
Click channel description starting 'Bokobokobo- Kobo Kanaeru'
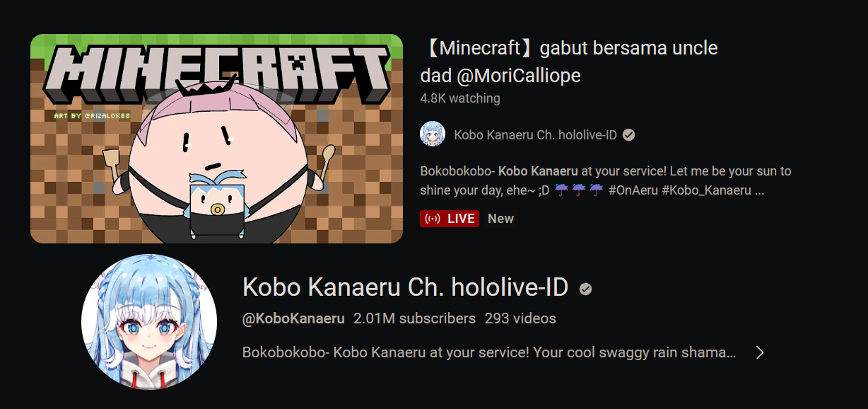[x=489, y=352]
